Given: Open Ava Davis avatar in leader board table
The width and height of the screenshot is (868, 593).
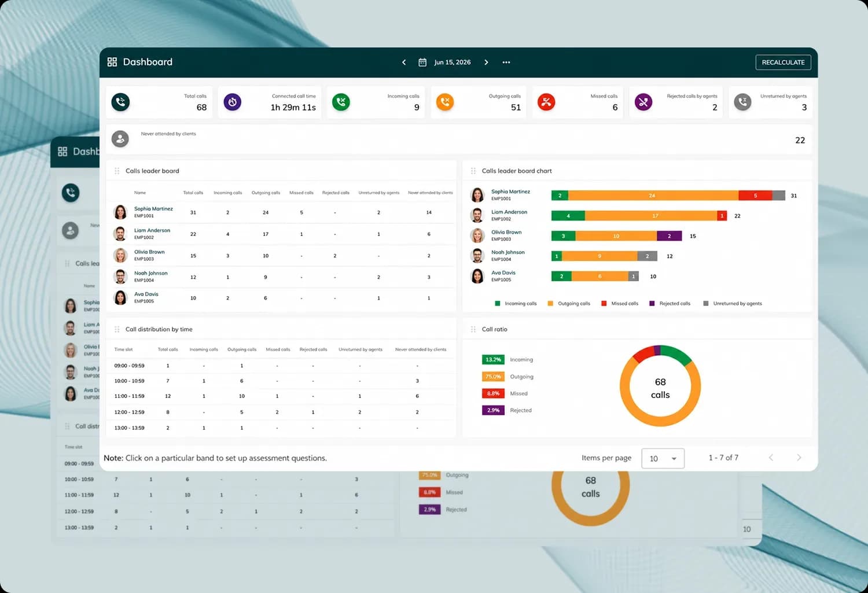Looking at the screenshot, I should pyautogui.click(x=120, y=297).
